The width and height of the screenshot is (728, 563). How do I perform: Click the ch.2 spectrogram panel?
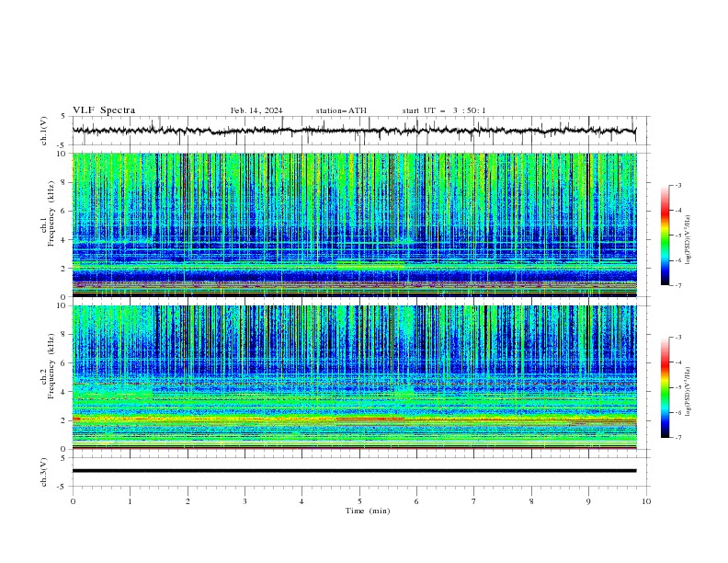point(354,377)
